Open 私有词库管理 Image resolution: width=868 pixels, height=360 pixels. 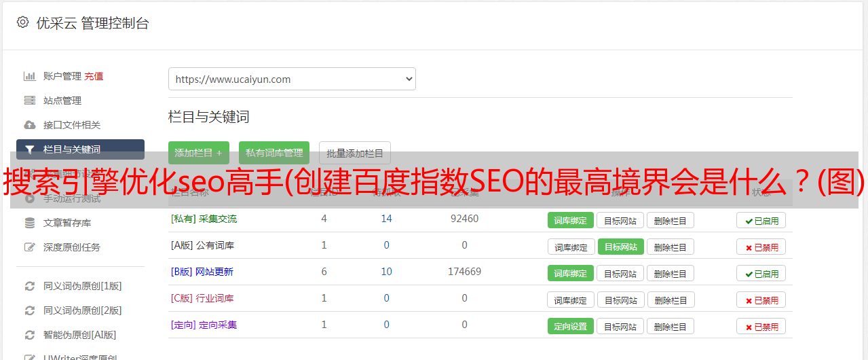click(x=274, y=153)
